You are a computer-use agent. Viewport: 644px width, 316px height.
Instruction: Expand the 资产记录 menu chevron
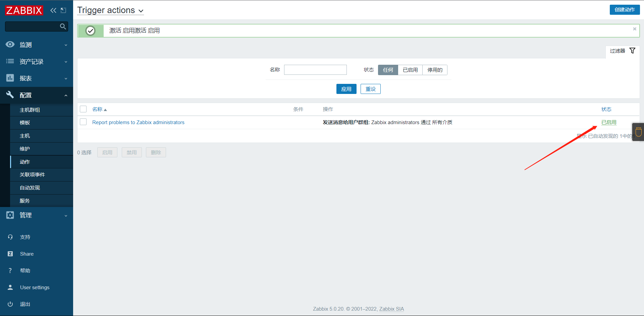[x=66, y=62]
